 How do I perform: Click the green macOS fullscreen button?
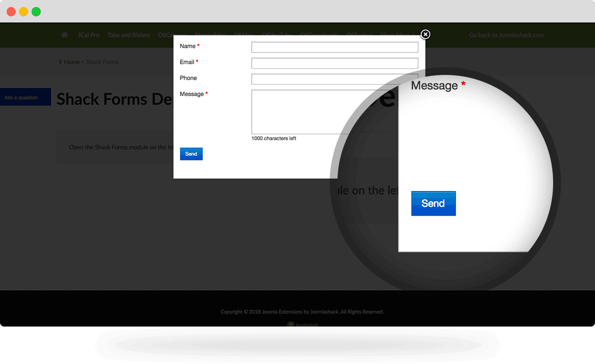37,12
